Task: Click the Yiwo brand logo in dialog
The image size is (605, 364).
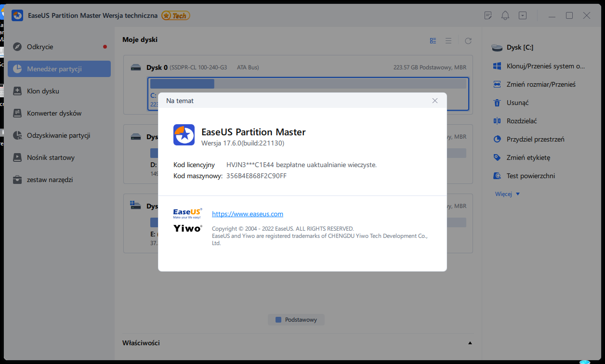Action: pyautogui.click(x=188, y=228)
